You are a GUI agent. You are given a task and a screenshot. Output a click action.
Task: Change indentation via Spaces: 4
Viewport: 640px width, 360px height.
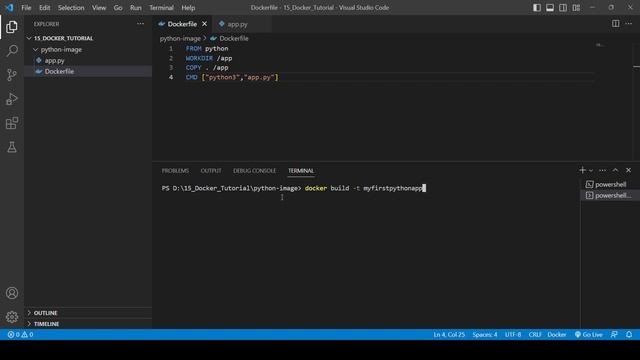[485, 335]
